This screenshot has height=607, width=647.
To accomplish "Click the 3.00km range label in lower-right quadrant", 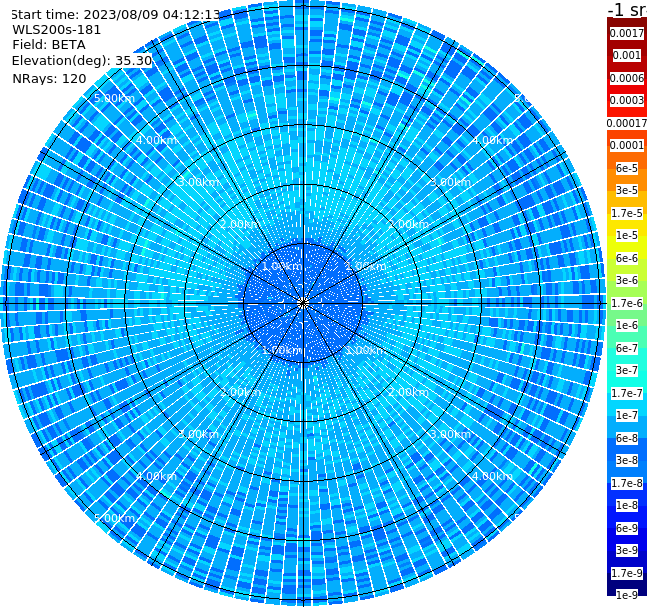I will pos(450,434).
